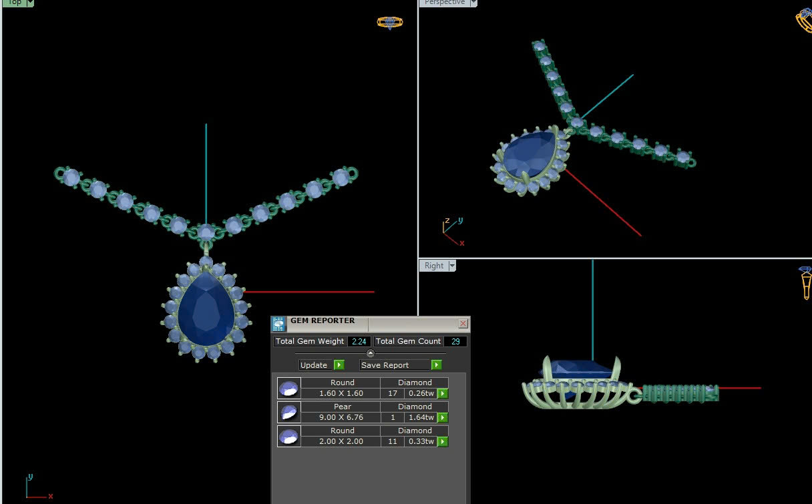Collapse the Gem Reporter totals section
The width and height of the screenshot is (812, 504).
pos(371,353)
